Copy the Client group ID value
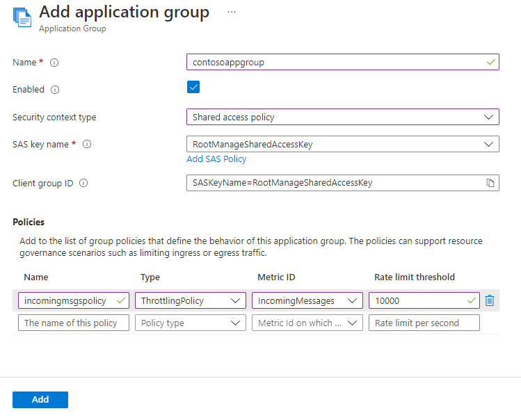This screenshot has height=420, width=521. (x=490, y=183)
